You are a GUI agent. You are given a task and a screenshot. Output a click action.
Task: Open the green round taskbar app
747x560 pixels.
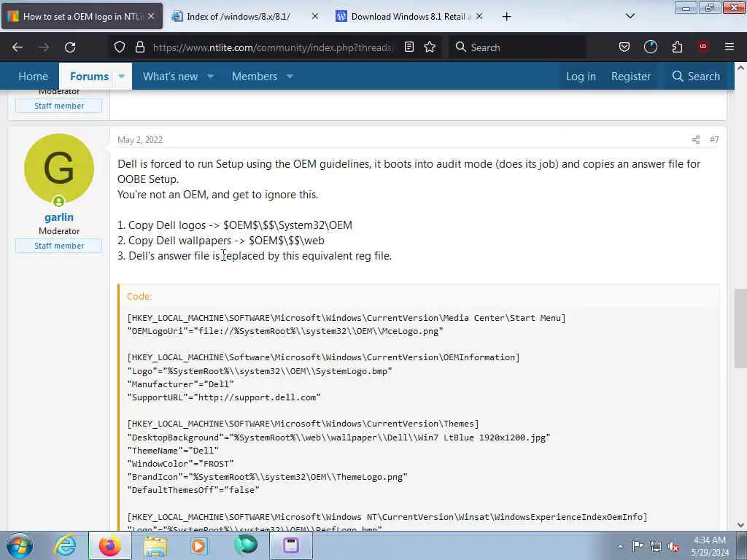point(246,545)
